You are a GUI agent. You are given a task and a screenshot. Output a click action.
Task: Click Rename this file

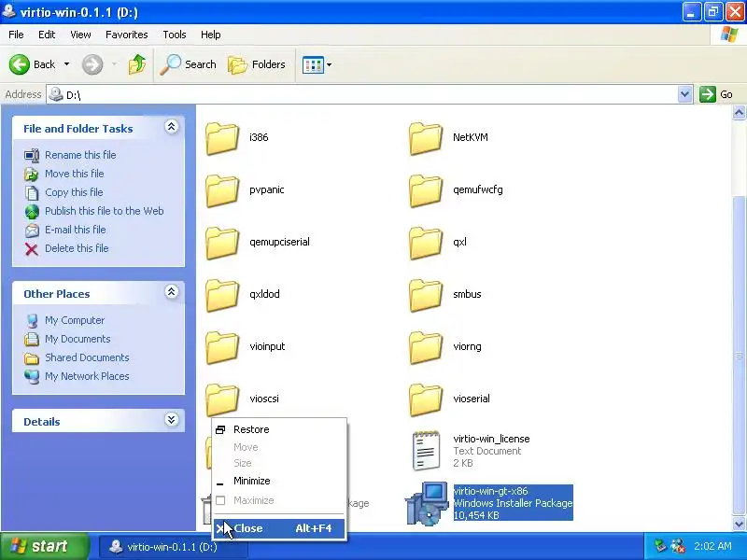[x=80, y=155]
